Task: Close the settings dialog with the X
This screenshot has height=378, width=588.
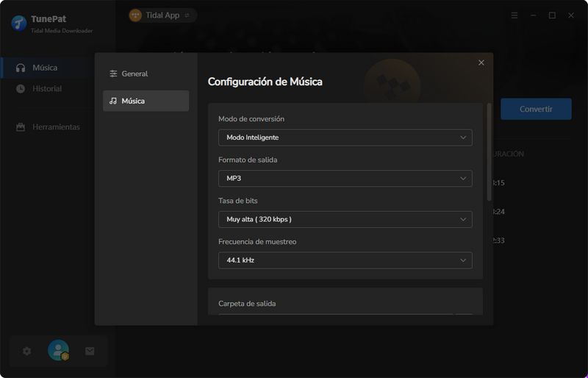Action: (x=481, y=63)
